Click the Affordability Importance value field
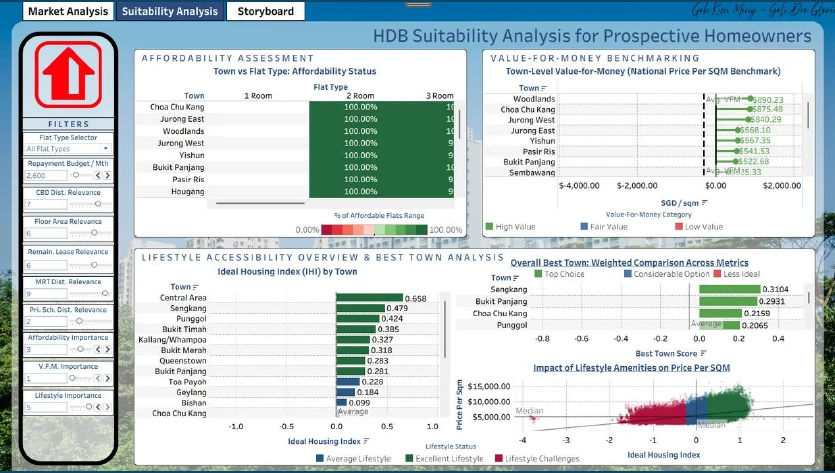835x473 pixels. [46, 349]
